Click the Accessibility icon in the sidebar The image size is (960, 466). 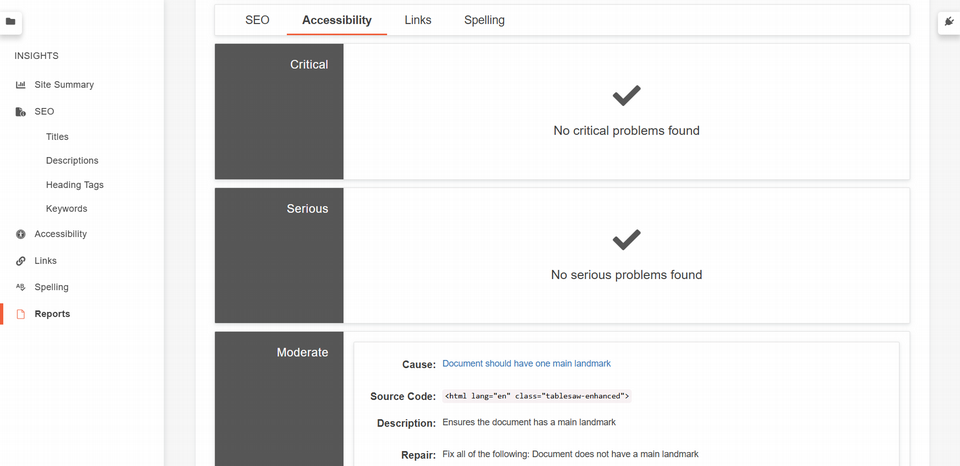click(x=21, y=234)
